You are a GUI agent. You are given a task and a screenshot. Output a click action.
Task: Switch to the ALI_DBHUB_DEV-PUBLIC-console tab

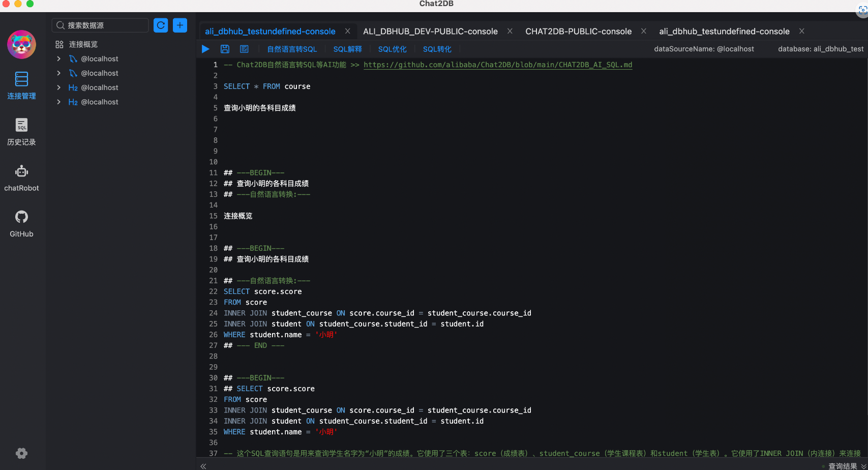point(430,31)
